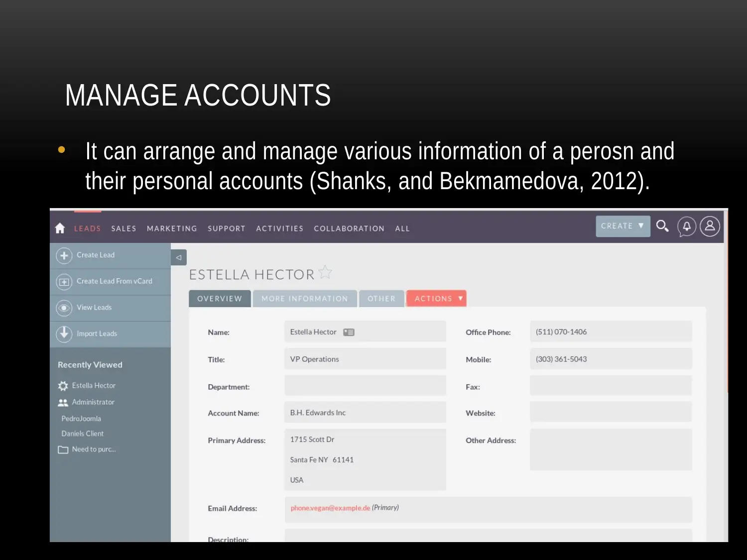The width and height of the screenshot is (747, 560).
Task: Click the Create Lead From vCard icon
Action: 64,282
